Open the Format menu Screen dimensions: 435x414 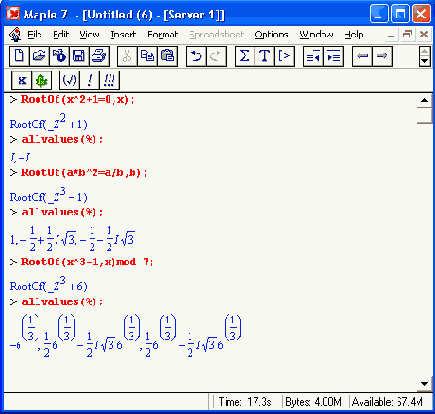(x=163, y=34)
